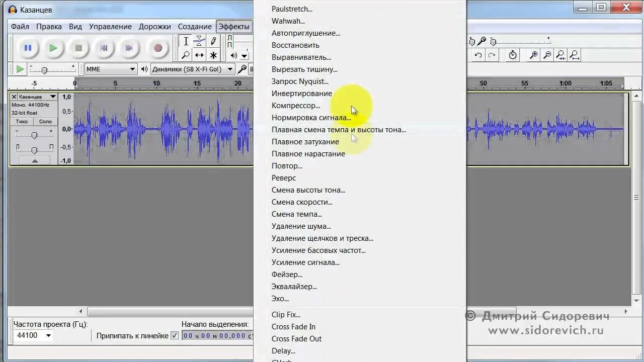Select the Time Shift arrows tool

click(199, 55)
